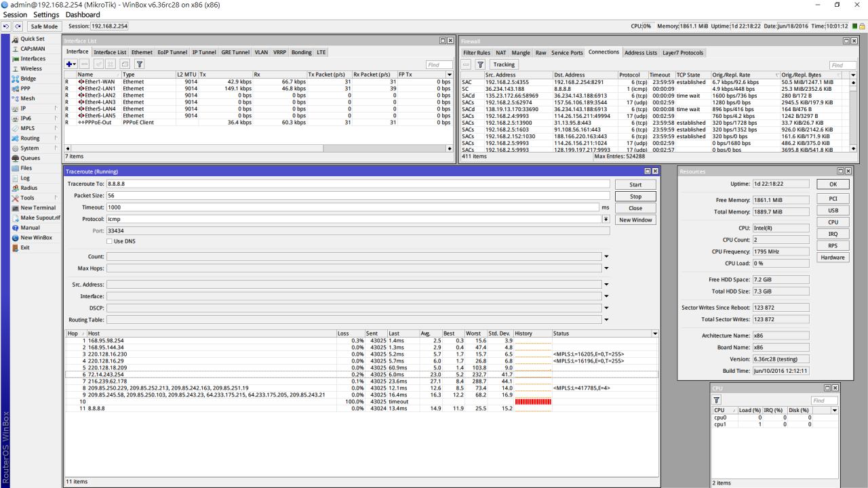Image resolution: width=868 pixels, height=488 pixels.
Task: Click the CPU window filter icon
Action: coord(717,400)
